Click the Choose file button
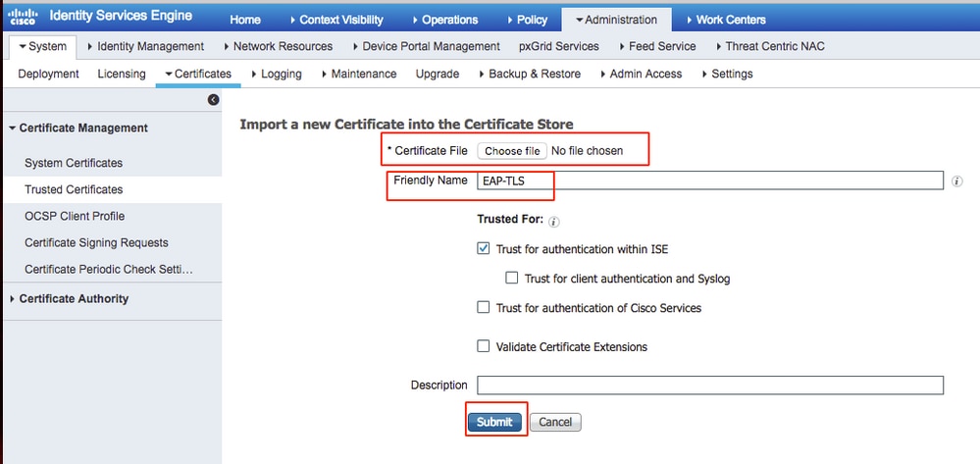 (x=512, y=151)
